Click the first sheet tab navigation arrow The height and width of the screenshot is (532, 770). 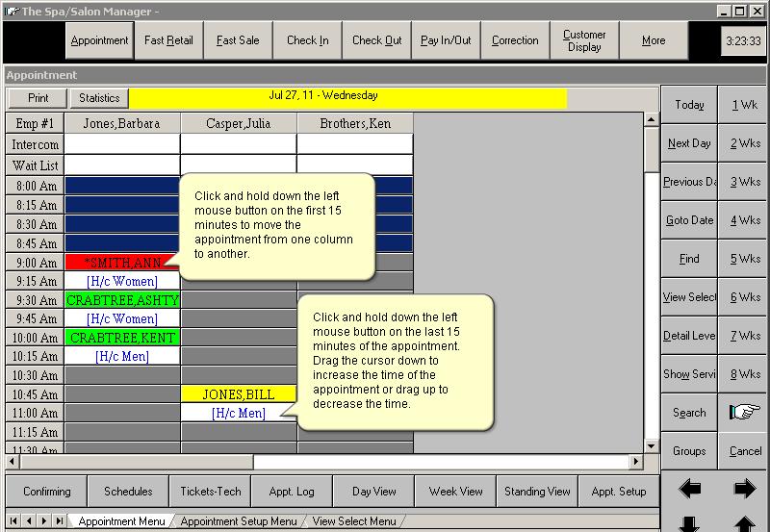13,521
